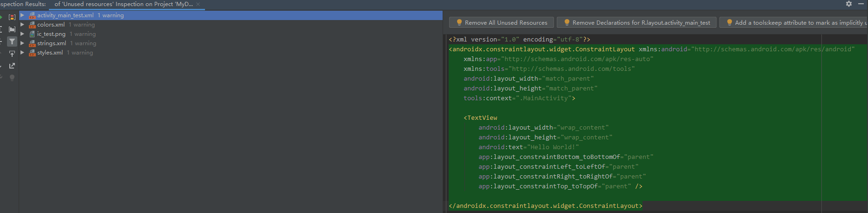Click the Autoscroll to Source icon
Screen dimensions: 868x213
point(12,54)
